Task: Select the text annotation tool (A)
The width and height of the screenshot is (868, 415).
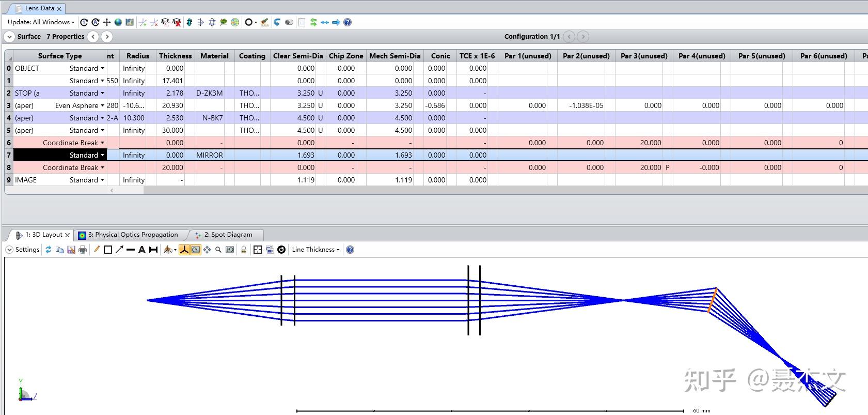Action: click(x=141, y=250)
